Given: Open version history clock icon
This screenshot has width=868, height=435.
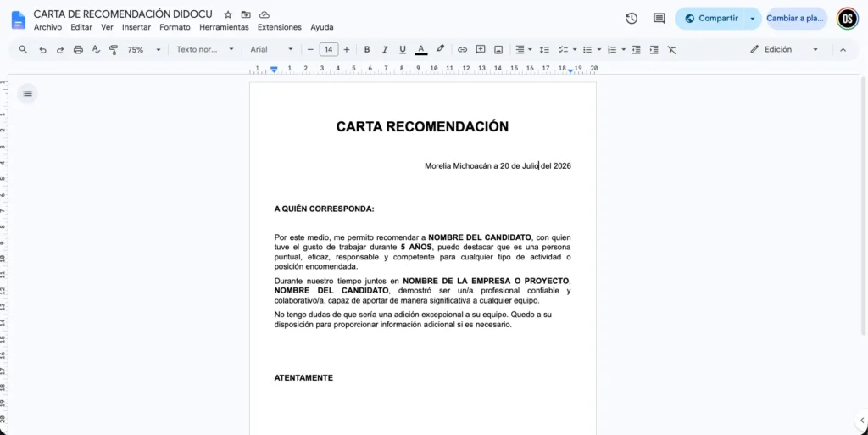Looking at the screenshot, I should click(x=632, y=19).
